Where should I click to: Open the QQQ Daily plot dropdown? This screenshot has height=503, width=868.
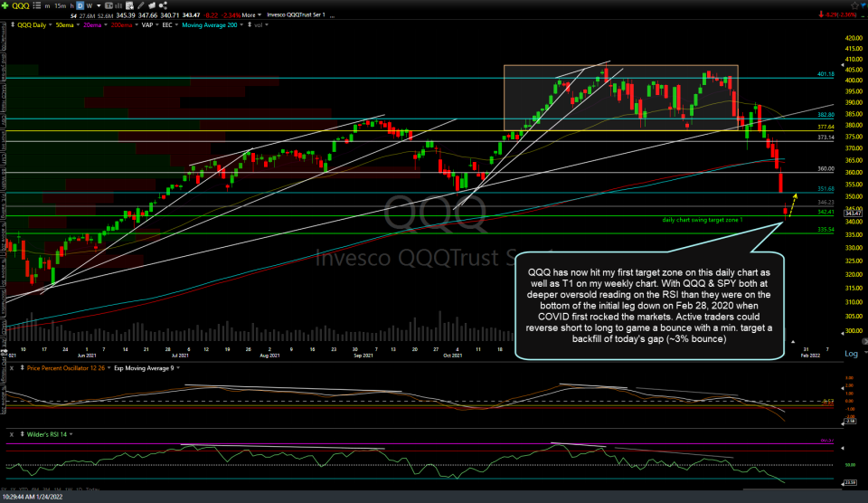51,25
